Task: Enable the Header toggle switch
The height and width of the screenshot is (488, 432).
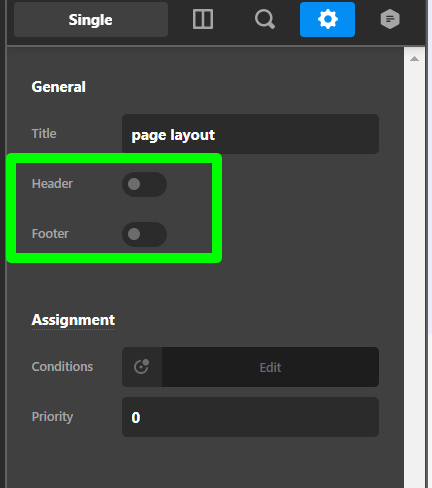Action: [144, 184]
